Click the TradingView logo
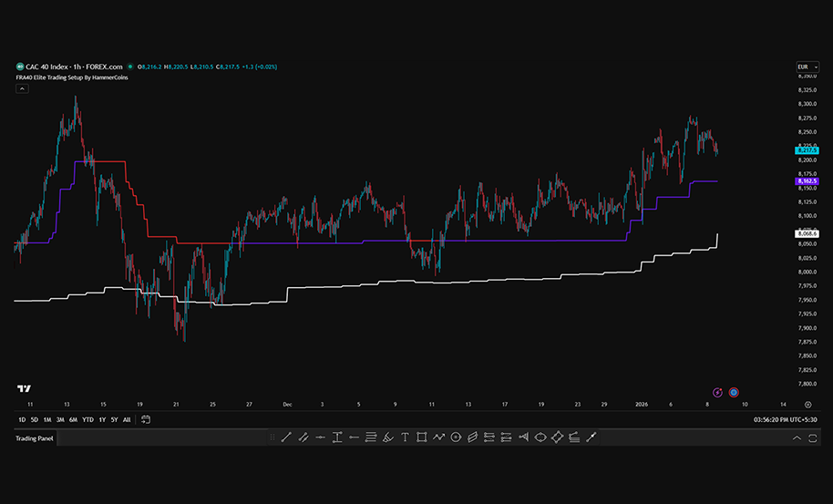Screen dimensions: 833x504 tap(25, 389)
